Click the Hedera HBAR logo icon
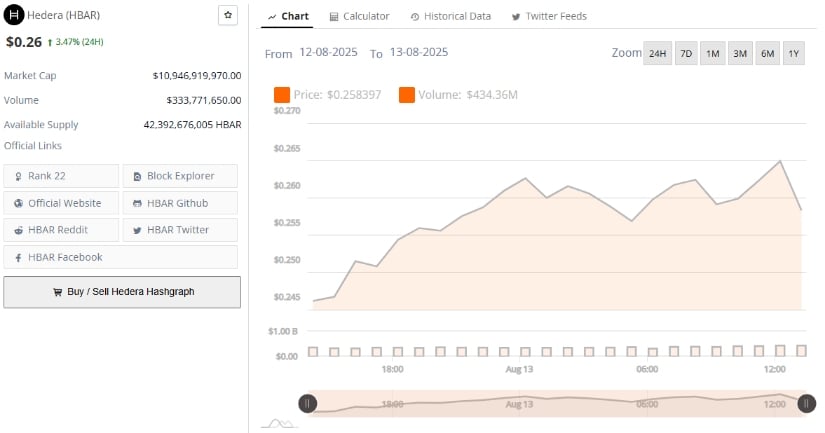This screenshot has height=433, width=825. pos(14,15)
